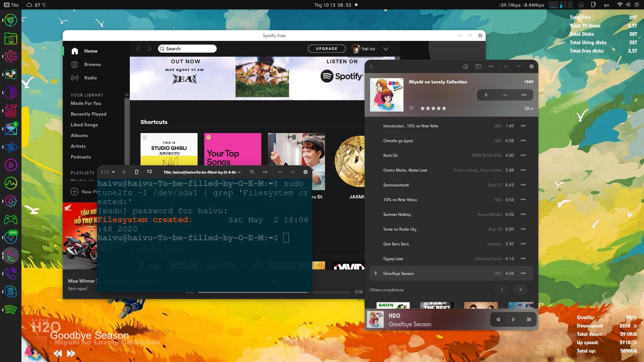This screenshot has height=362, width=644.
Task: Click the dash button beside album play
Action: tap(505, 95)
